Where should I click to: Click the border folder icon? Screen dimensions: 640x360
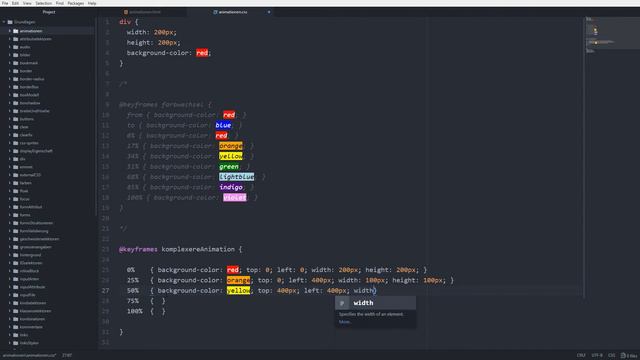[16, 71]
